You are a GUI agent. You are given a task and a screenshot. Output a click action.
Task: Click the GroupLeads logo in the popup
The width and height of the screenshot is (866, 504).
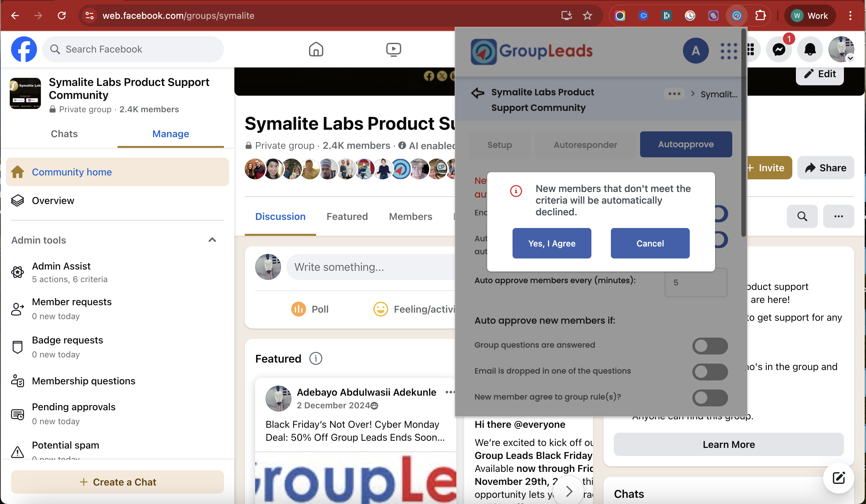point(532,52)
